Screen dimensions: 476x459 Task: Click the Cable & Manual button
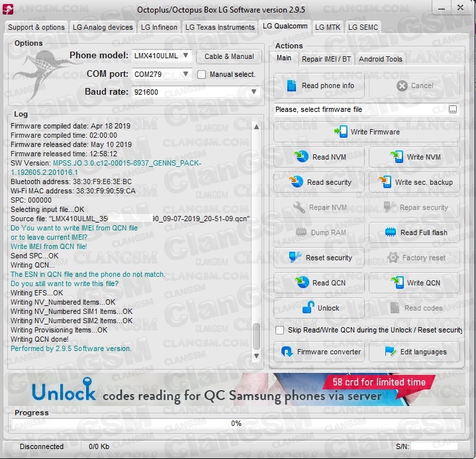tap(229, 56)
